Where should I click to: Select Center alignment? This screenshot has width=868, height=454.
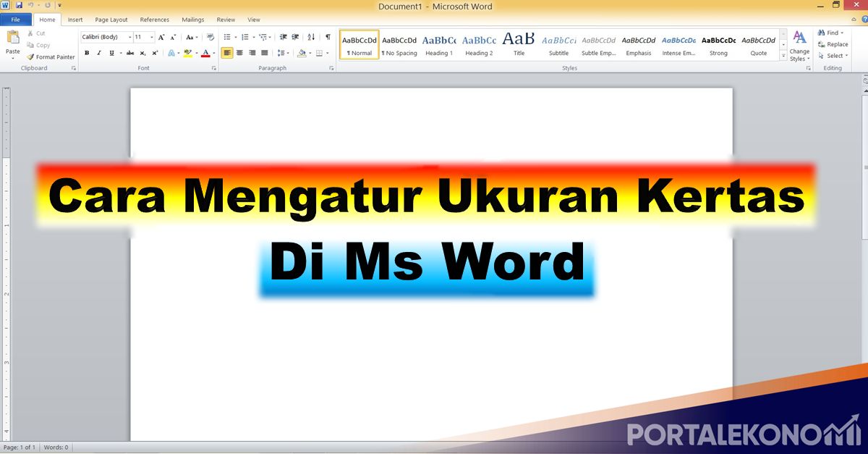click(239, 53)
